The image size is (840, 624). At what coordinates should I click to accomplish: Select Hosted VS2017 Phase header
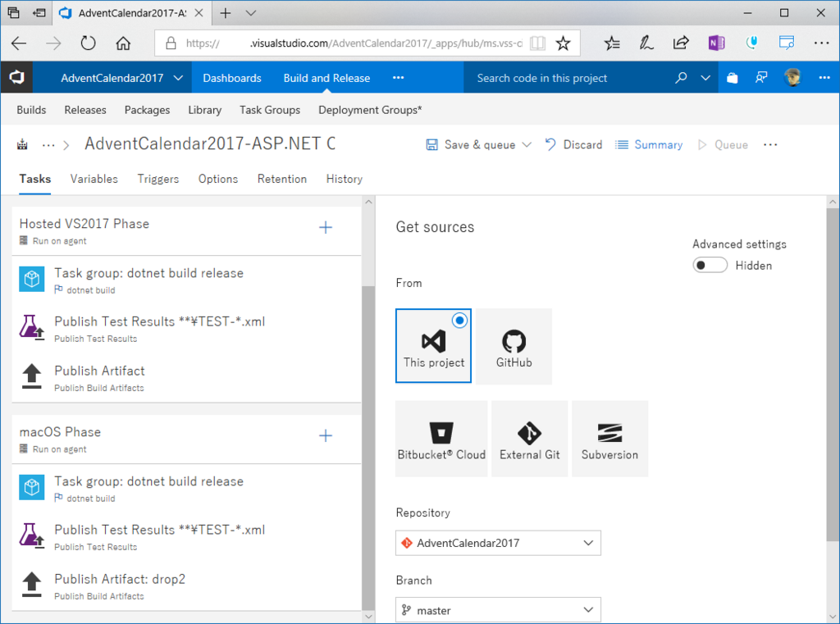coord(186,231)
